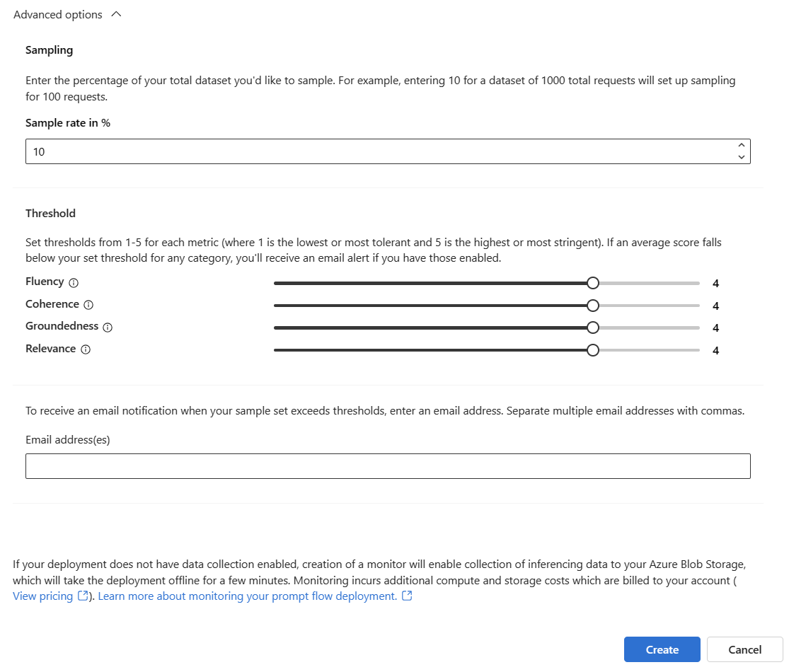The height and width of the screenshot is (672, 789).
Task: Click the Fluency info icon
Action: tap(74, 282)
